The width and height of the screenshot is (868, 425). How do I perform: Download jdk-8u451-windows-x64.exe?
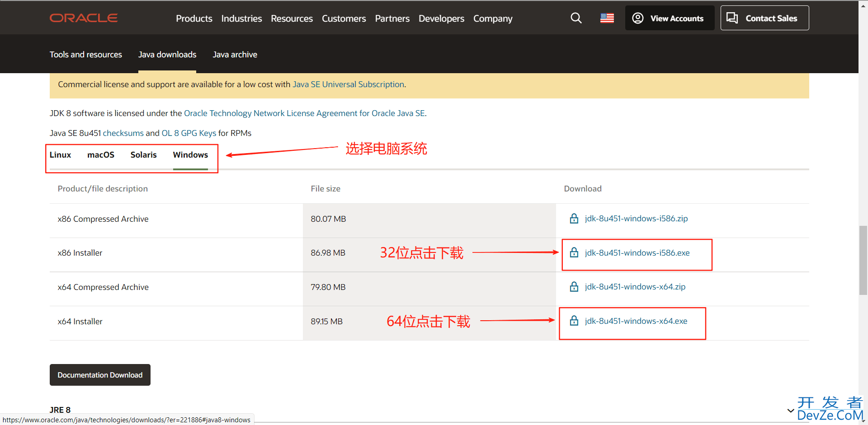click(636, 321)
